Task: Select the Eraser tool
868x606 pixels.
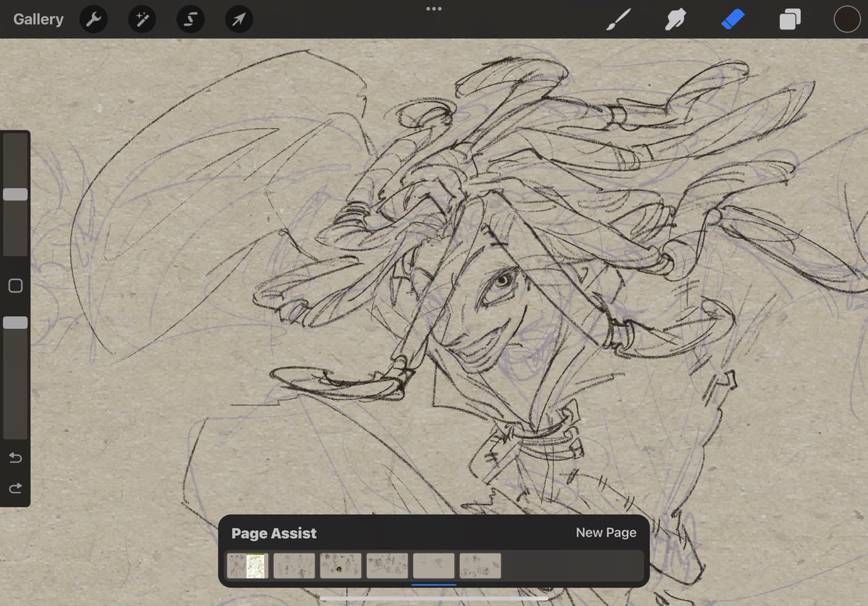Action: [733, 20]
